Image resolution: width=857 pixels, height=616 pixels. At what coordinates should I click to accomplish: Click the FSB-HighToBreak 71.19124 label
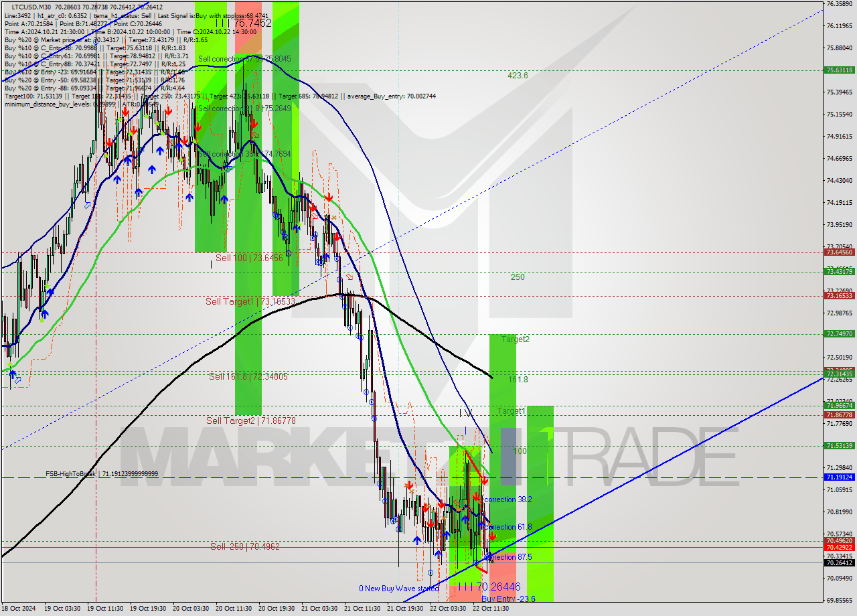click(102, 473)
